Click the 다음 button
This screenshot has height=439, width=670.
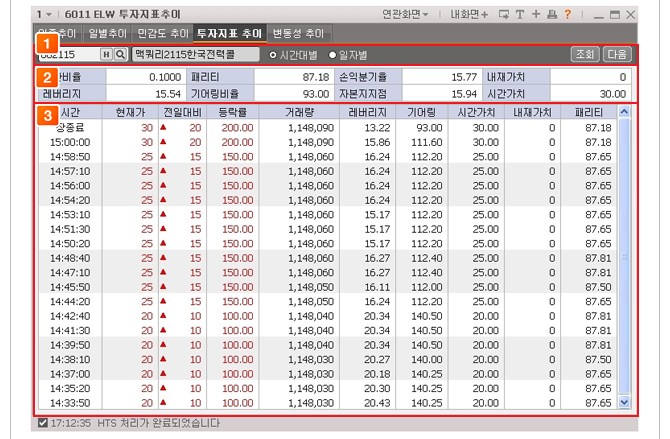pos(617,54)
